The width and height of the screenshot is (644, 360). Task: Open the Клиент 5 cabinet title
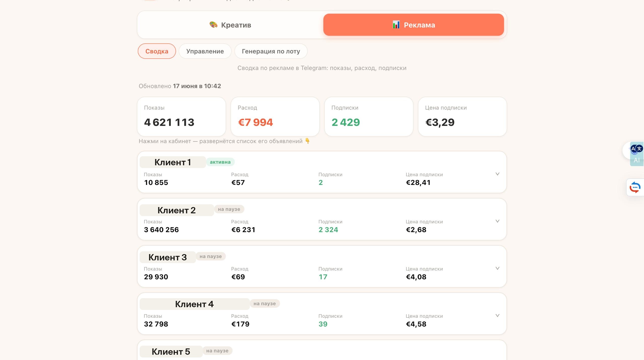pyautogui.click(x=171, y=351)
